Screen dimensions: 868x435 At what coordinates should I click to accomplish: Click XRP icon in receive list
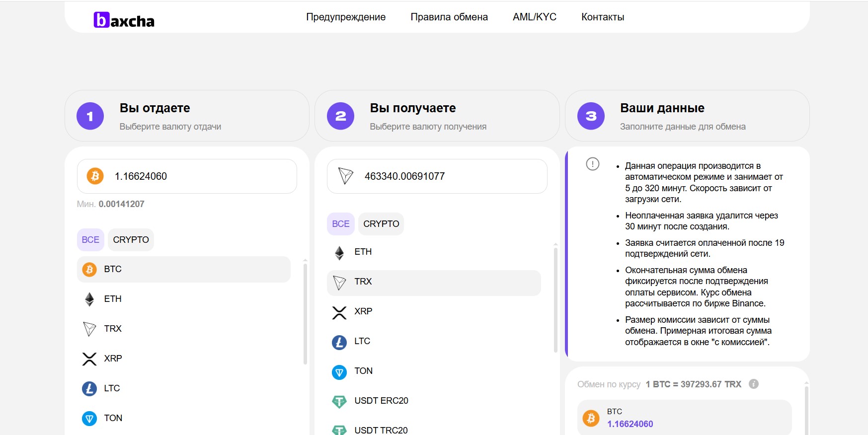(339, 312)
